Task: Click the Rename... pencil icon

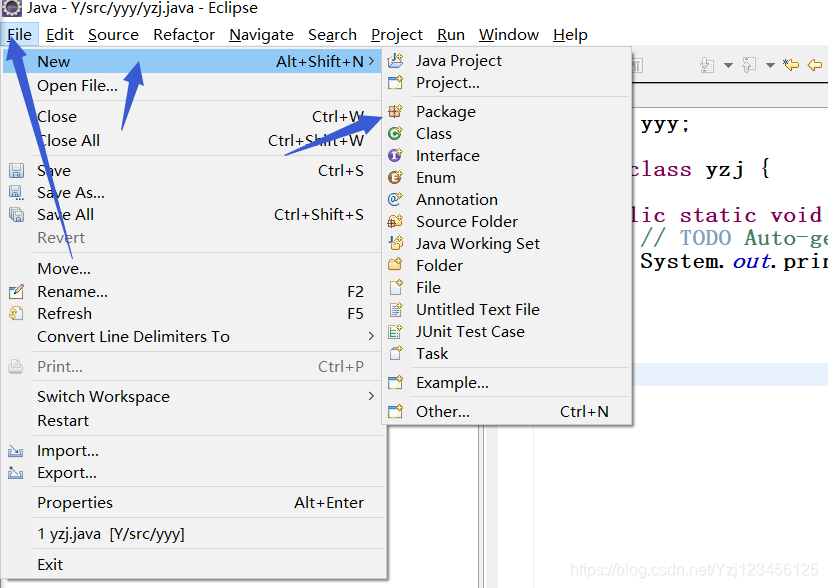Action: coord(16,291)
